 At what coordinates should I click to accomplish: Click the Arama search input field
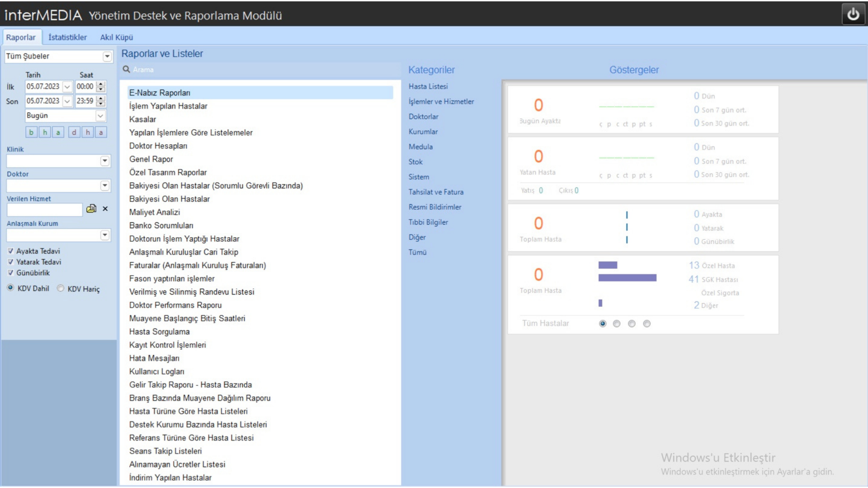pos(262,70)
